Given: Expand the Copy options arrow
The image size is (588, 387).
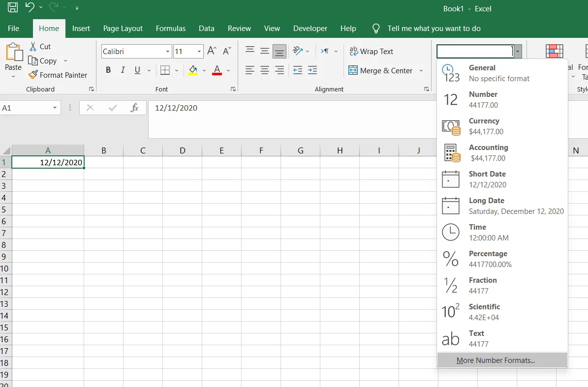Looking at the screenshot, I should pyautogui.click(x=65, y=60).
